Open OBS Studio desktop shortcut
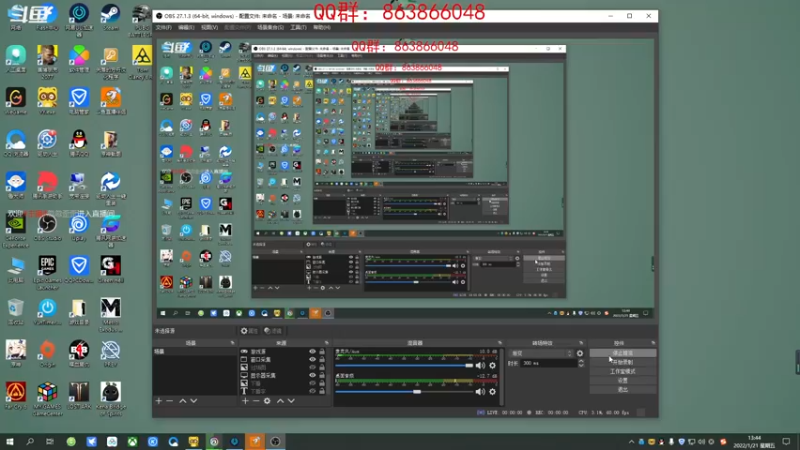Image resolution: width=800 pixels, height=450 pixels. (47, 228)
